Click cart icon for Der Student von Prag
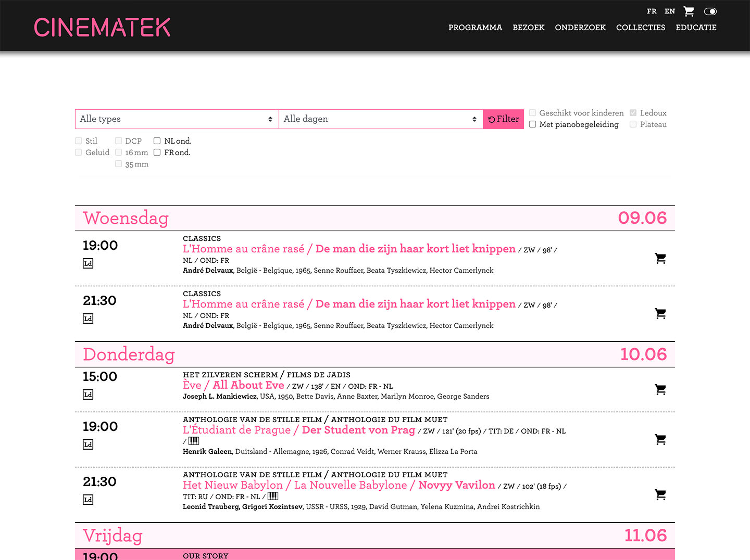750x560 pixels. (x=660, y=439)
